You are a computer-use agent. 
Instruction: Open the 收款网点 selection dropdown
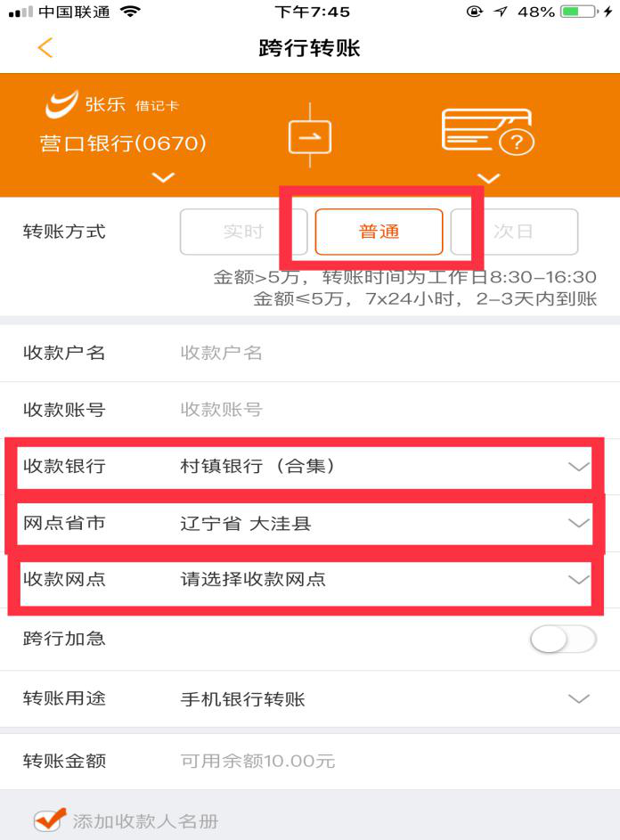tap(310, 580)
